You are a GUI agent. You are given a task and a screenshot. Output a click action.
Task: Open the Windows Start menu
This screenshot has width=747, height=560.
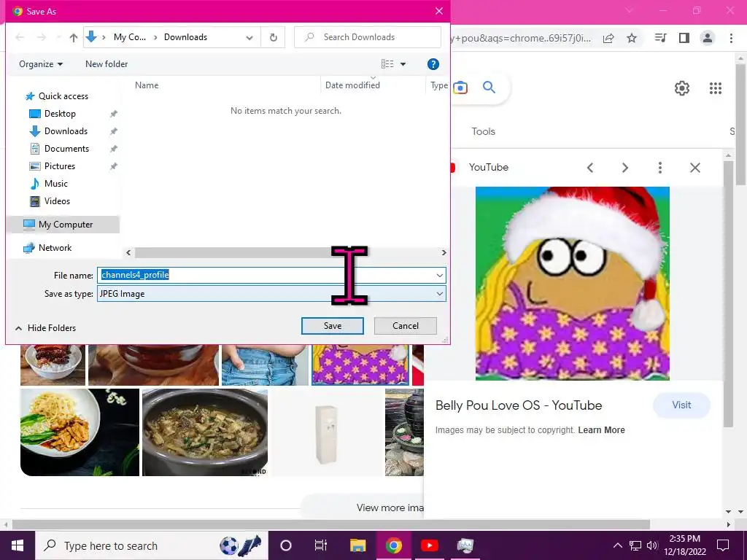coord(18,545)
